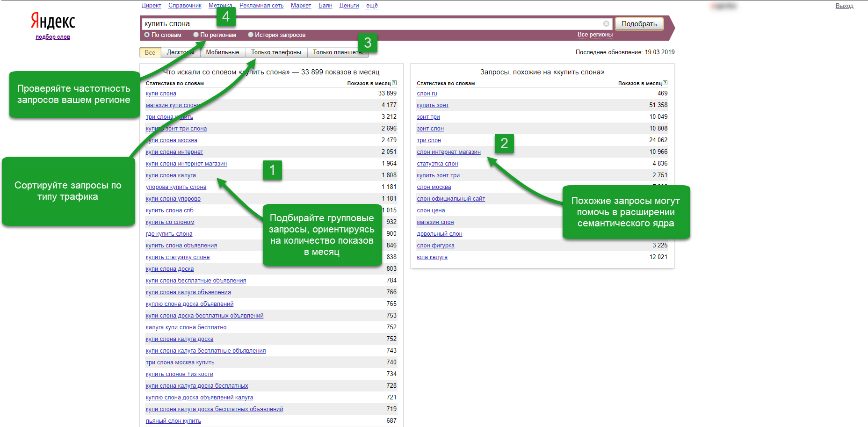Screen dimensions: 868x427
Task: Open the купить со слоном query
Action: pyautogui.click(x=170, y=222)
